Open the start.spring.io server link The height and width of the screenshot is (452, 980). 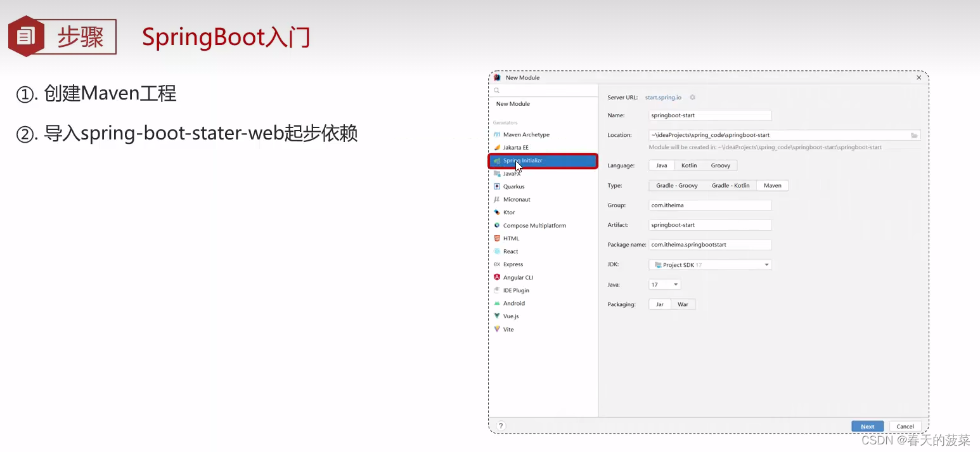coord(663,97)
